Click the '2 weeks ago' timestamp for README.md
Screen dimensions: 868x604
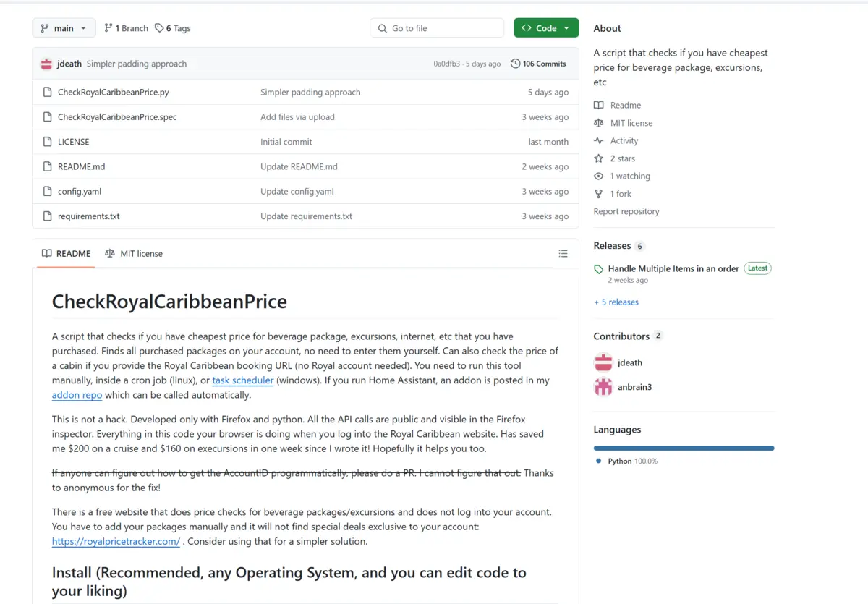click(545, 166)
